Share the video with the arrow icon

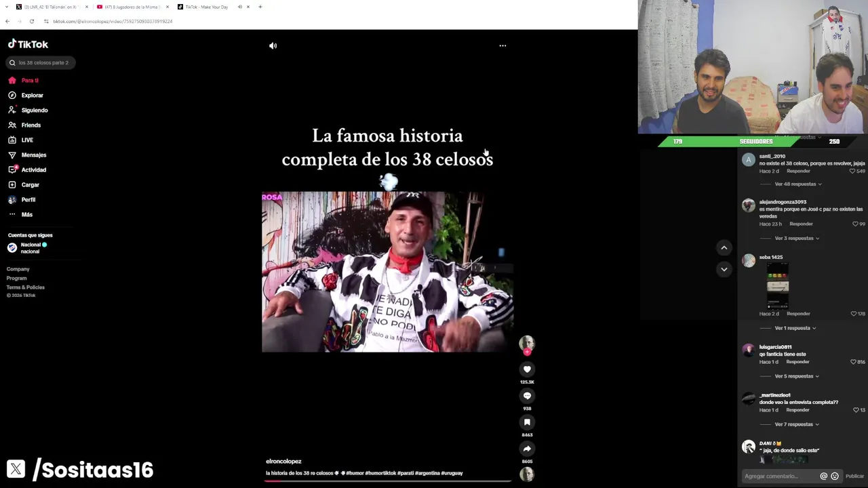tap(527, 449)
